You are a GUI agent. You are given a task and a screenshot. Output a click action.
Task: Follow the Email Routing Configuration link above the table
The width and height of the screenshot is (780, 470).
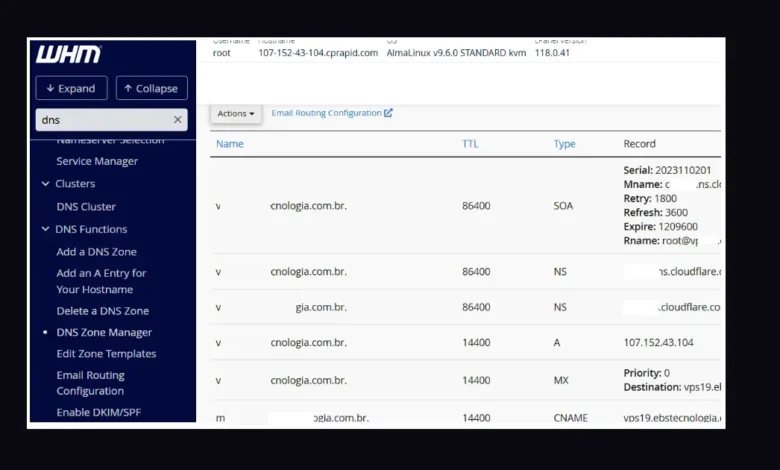point(326,113)
